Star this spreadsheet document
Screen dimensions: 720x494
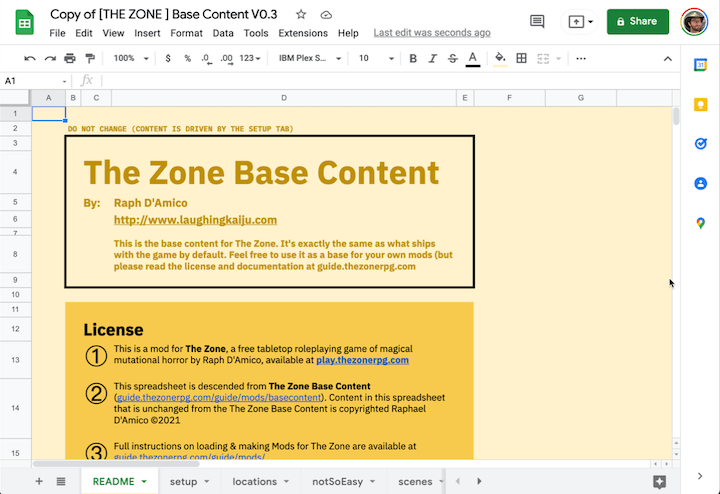pos(301,15)
